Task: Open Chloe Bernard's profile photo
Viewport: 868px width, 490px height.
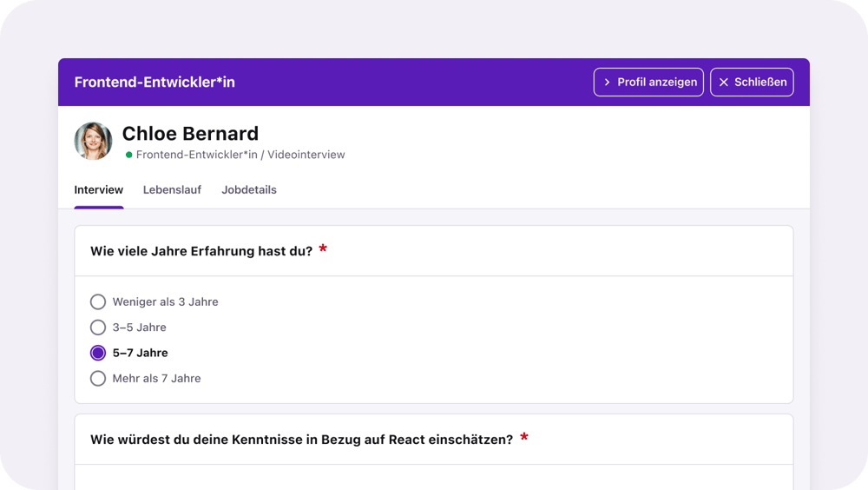Action: (93, 141)
